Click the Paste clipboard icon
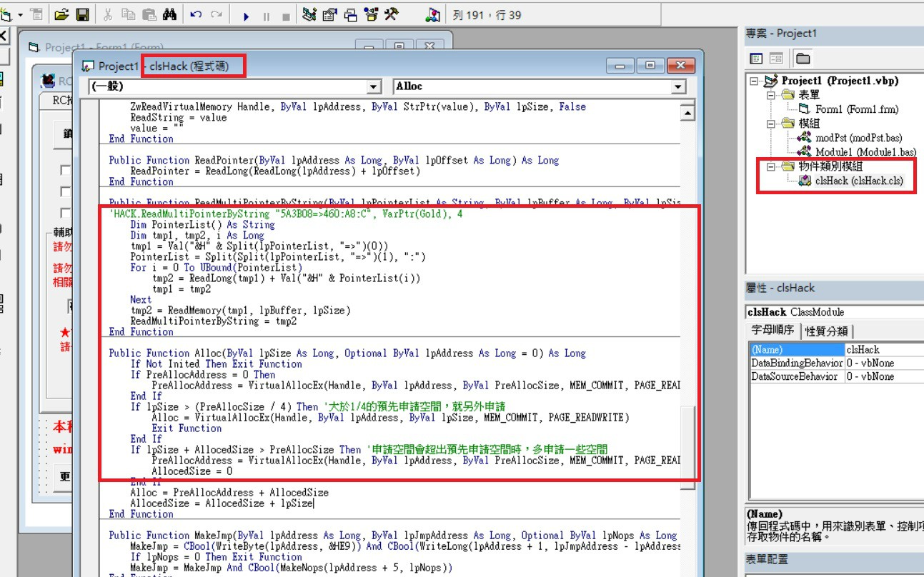 pos(149,14)
